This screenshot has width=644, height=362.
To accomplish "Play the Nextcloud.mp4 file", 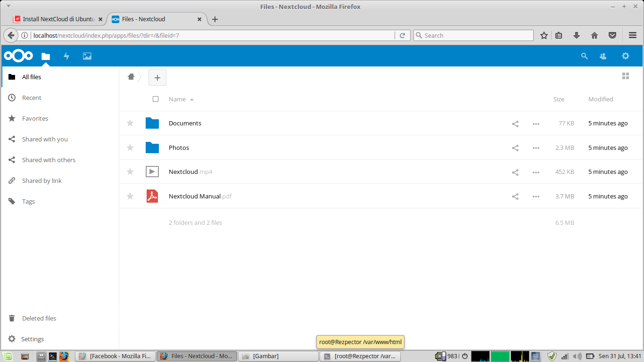I will tap(190, 172).
